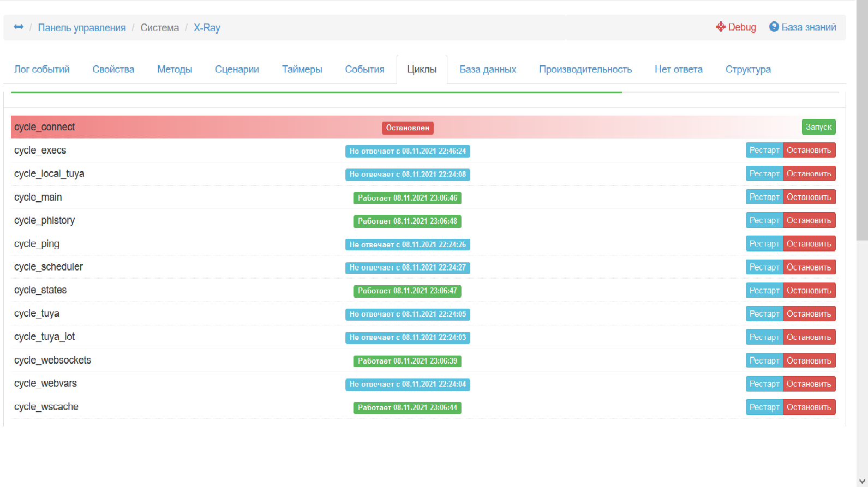Restart the cycle_execs cycle

pyautogui.click(x=764, y=151)
